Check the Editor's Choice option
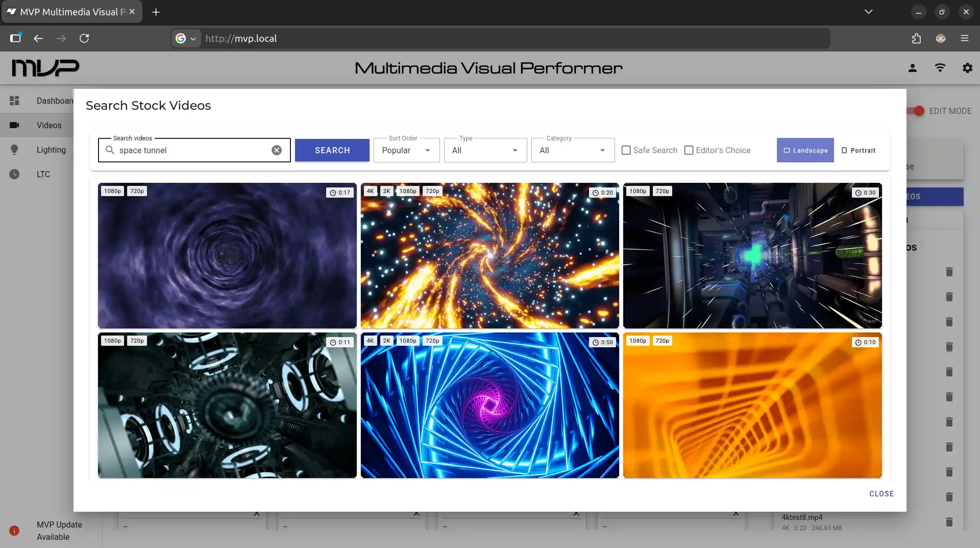Viewport: 980px width, 548px height. (689, 150)
